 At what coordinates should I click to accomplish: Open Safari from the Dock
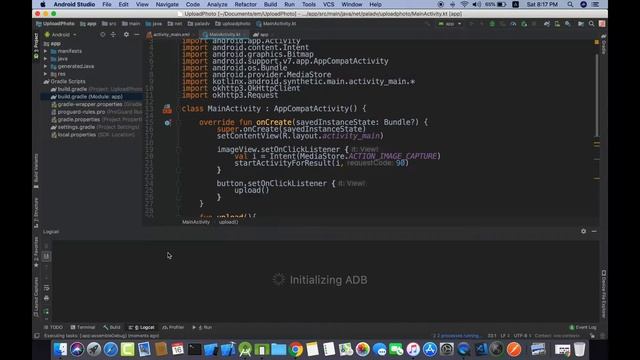(x=110, y=349)
